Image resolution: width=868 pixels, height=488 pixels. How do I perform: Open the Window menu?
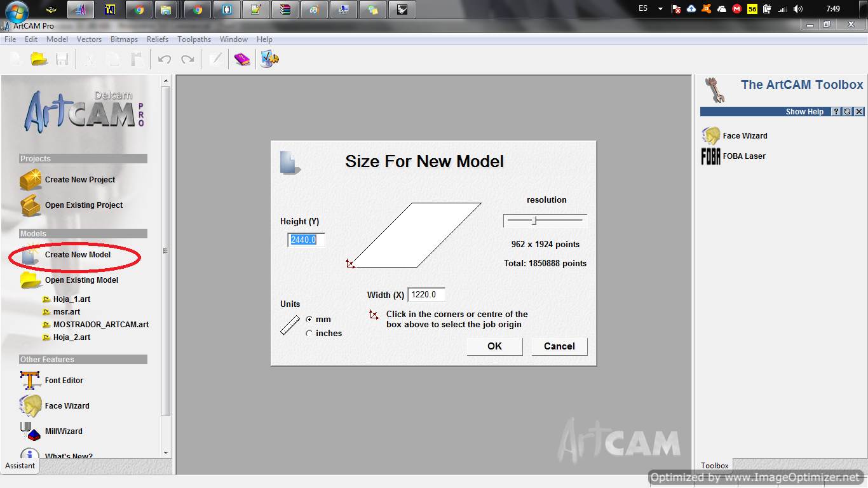234,39
